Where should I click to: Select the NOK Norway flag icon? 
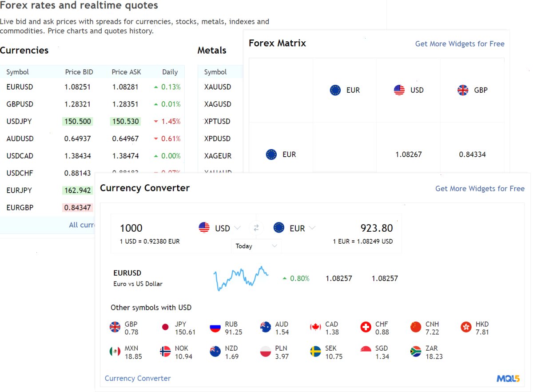pos(165,352)
